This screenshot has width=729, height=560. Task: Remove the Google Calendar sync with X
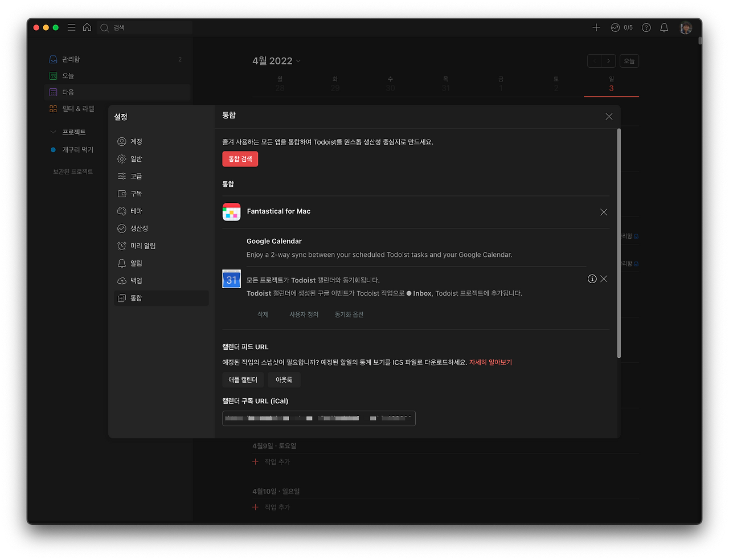pyautogui.click(x=604, y=279)
